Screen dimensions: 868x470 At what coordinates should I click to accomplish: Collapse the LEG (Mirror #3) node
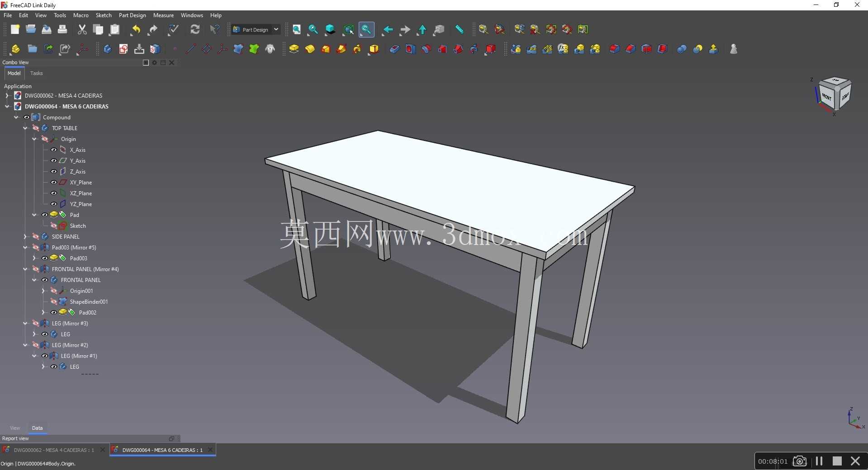25,324
